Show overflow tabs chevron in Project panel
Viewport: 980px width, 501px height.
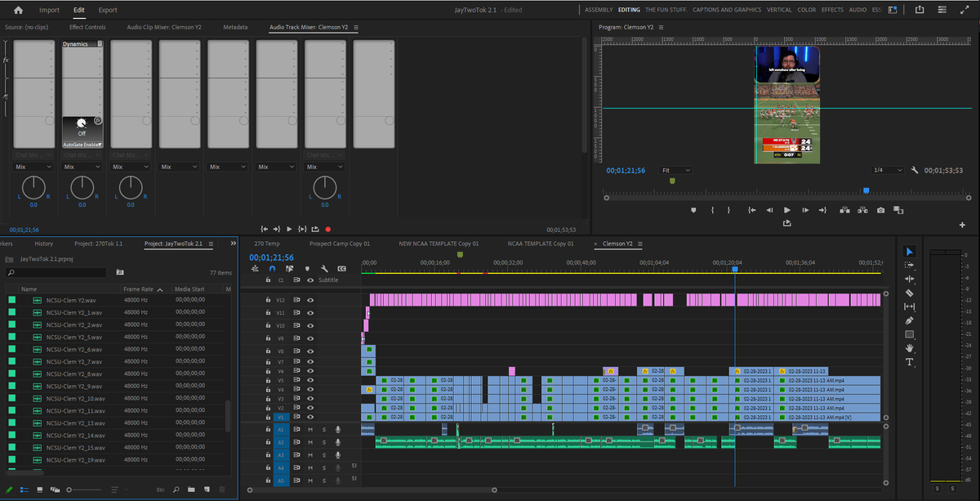[x=234, y=244]
